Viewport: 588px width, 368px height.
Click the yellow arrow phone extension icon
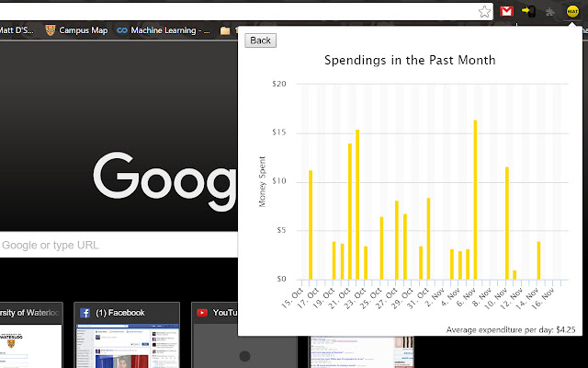tap(528, 11)
